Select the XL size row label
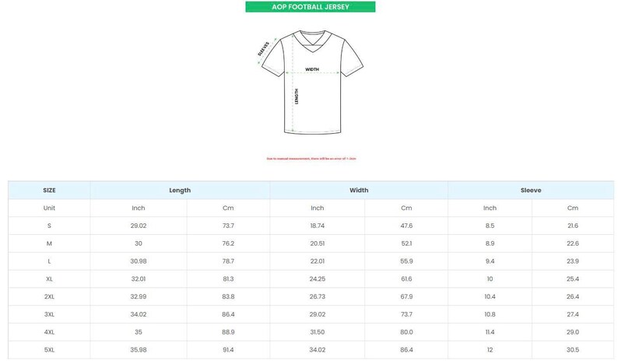Image resolution: width=618 pixels, height=364 pixels. pyautogui.click(x=49, y=279)
